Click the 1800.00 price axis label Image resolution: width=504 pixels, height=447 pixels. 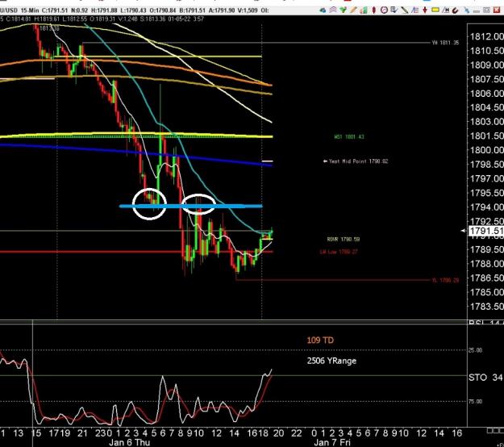coord(486,150)
